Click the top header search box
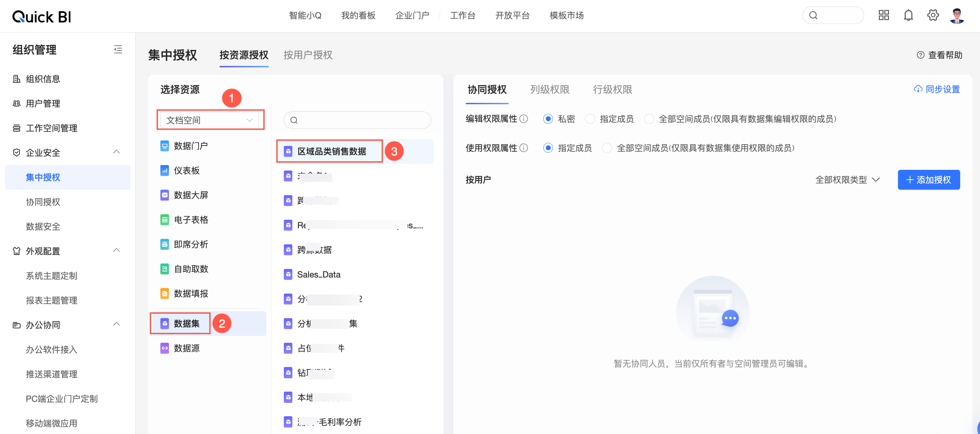980x434 pixels. click(833, 15)
